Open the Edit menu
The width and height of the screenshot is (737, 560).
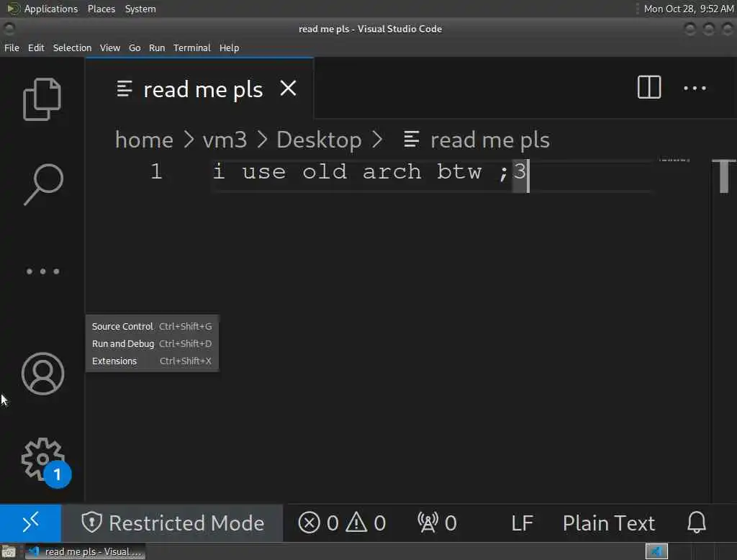36,48
